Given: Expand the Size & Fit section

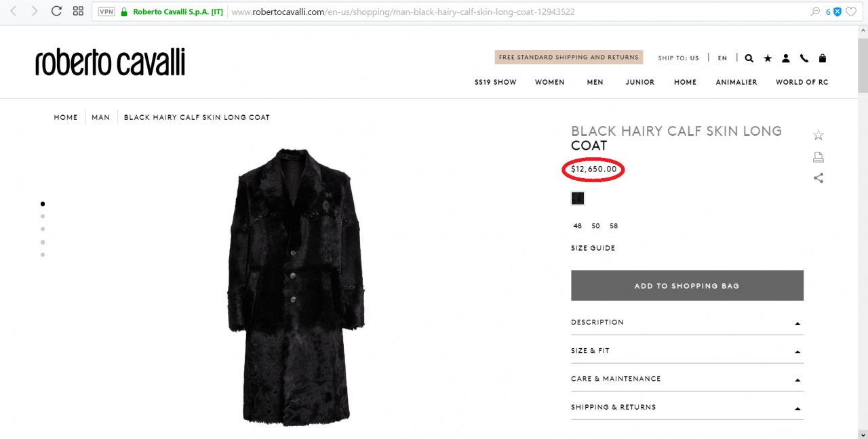Looking at the screenshot, I should [687, 351].
